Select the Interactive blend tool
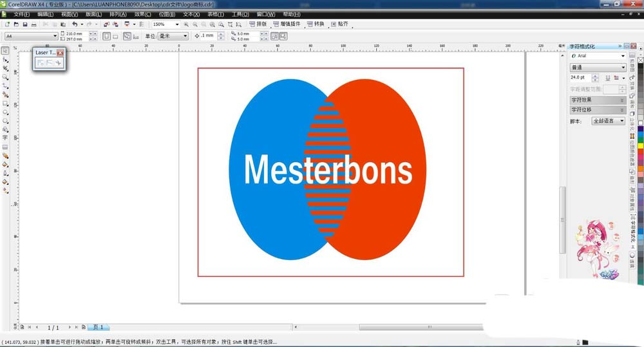Viewport: 644px width, 347px height. 5,156
